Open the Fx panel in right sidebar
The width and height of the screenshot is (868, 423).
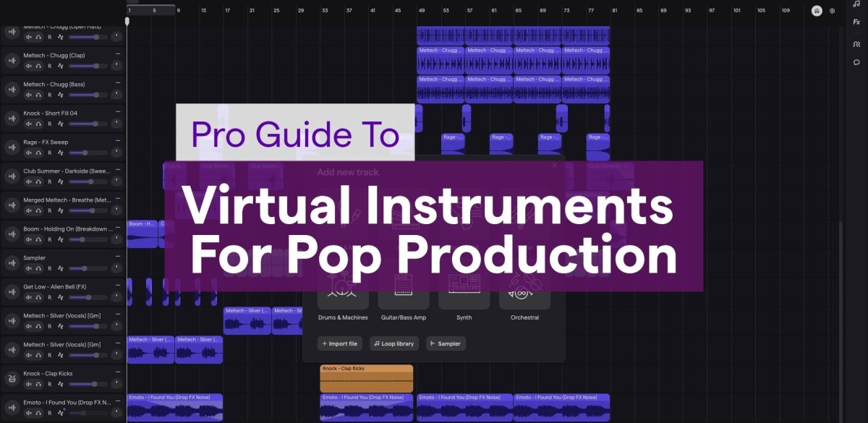[x=856, y=22]
